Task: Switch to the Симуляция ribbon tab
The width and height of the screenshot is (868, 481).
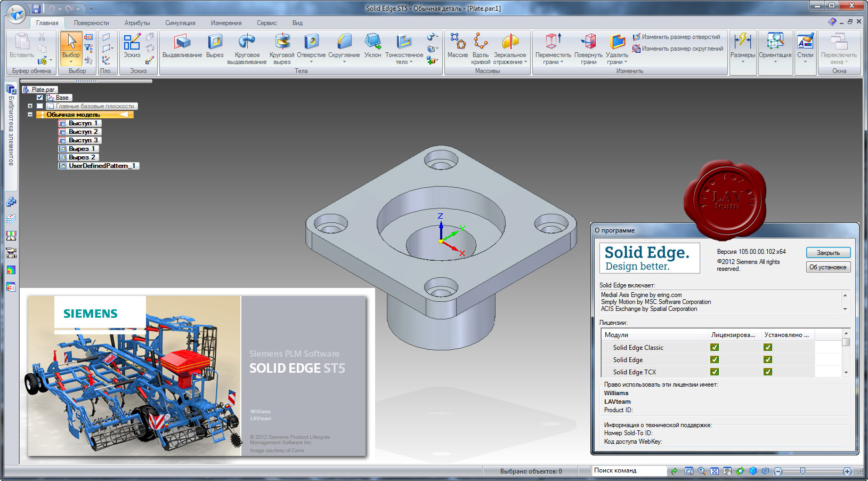Action: (x=180, y=23)
